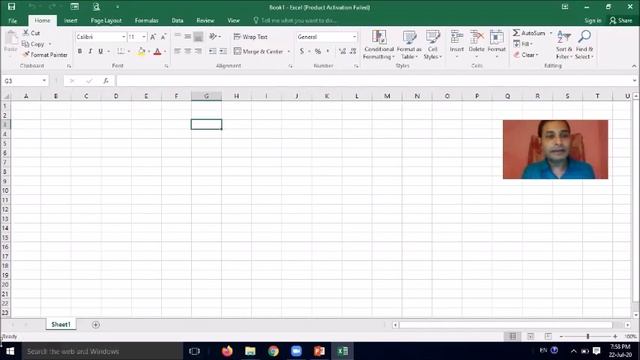
Task: Open the File tab
Action: (x=13, y=20)
